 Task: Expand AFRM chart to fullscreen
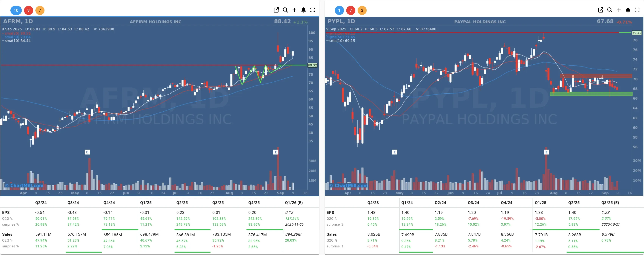(x=313, y=10)
